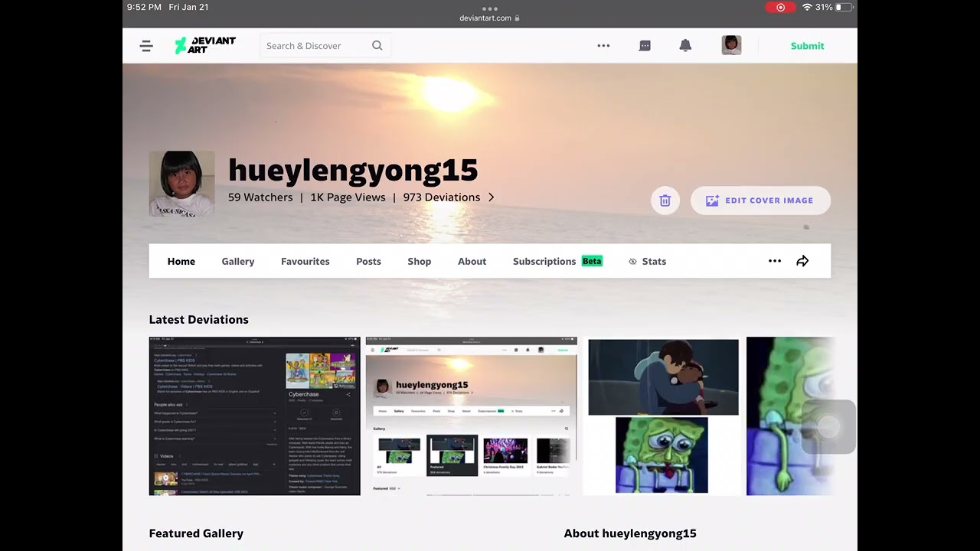Focus the Search & Discover field
980x551 pixels.
325,46
